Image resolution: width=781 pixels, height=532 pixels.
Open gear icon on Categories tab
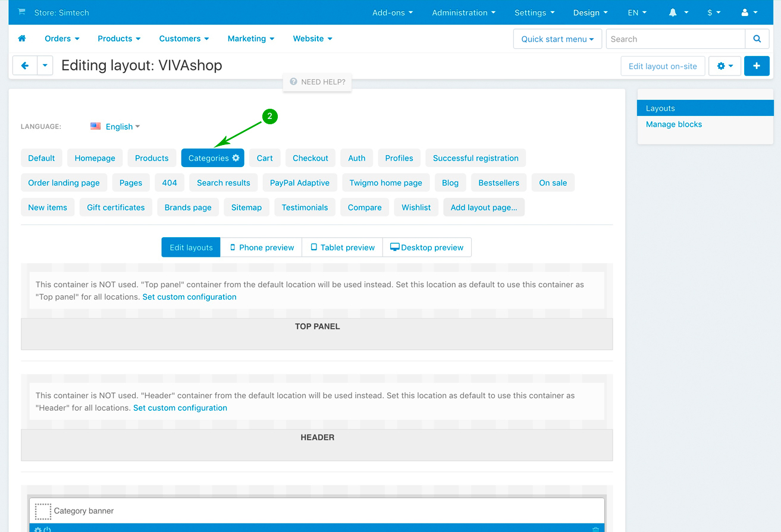click(x=236, y=158)
